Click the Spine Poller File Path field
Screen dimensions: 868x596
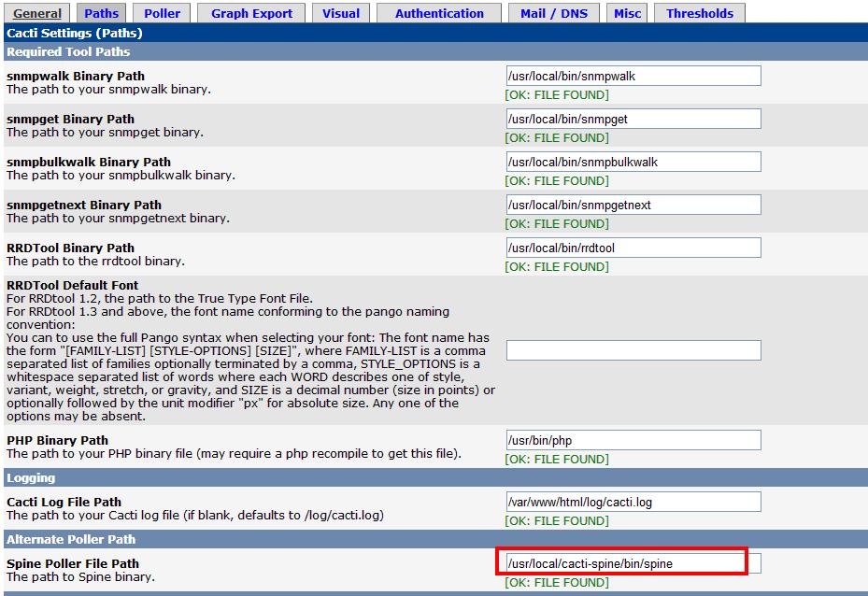[x=633, y=563]
